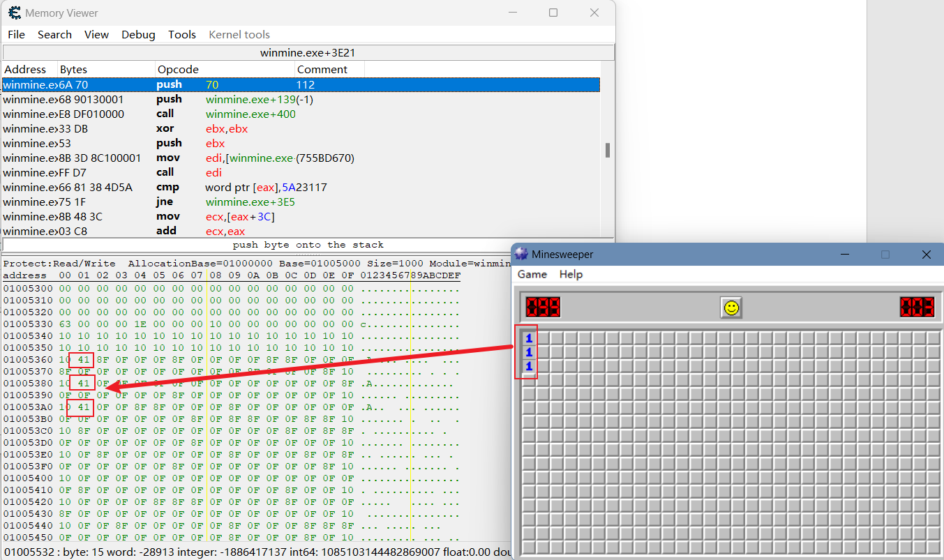
Task: Click the first revealed 1 cell in Minesweeper
Action: pos(529,338)
